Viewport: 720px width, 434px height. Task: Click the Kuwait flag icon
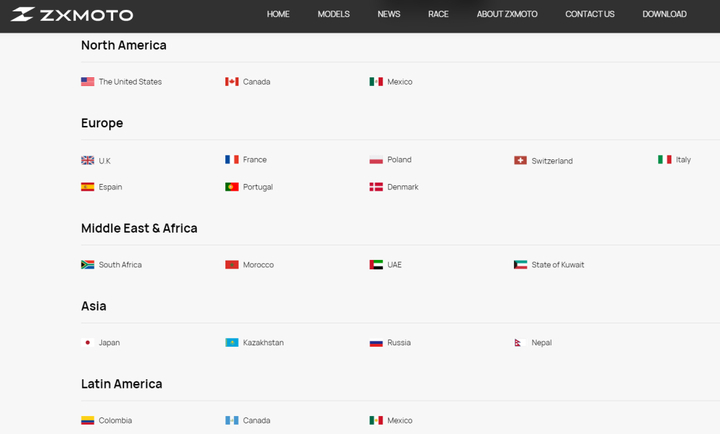[x=520, y=265]
